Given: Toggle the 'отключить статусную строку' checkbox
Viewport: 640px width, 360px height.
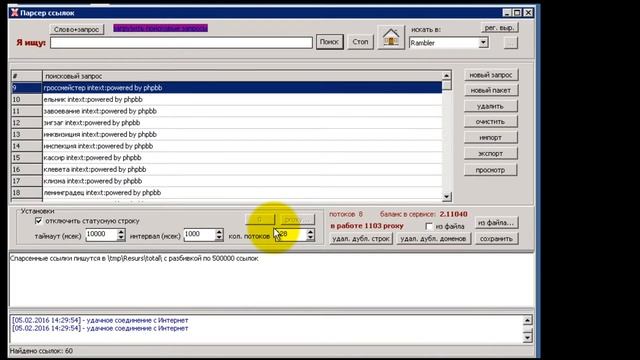Looking at the screenshot, I should tap(39, 221).
